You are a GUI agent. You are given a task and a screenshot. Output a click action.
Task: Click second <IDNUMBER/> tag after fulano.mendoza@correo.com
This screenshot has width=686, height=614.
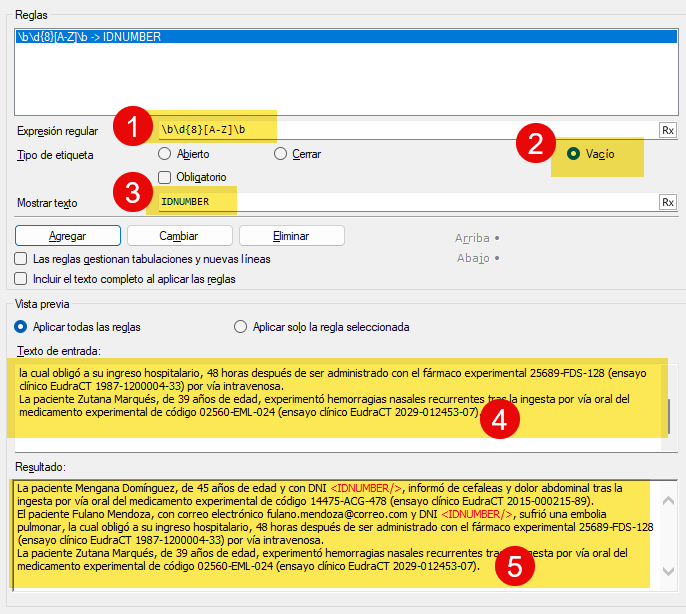click(x=477, y=514)
